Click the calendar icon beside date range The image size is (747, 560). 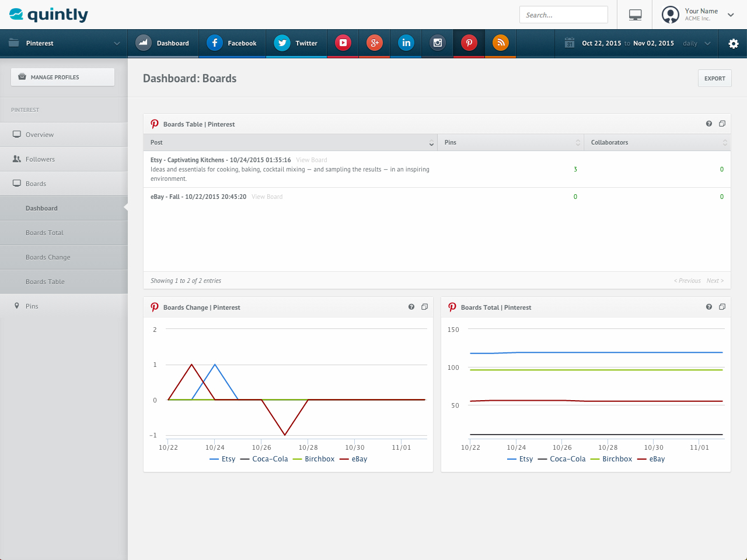click(x=570, y=43)
